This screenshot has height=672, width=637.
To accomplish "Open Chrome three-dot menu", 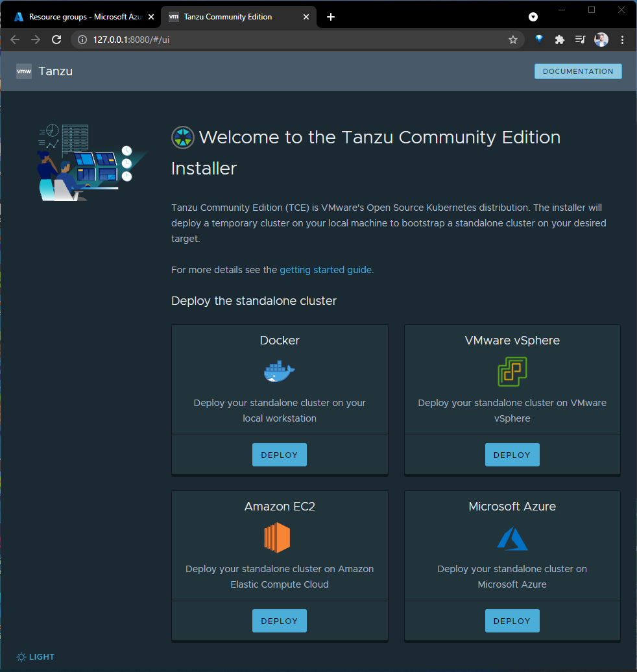I will tap(622, 40).
